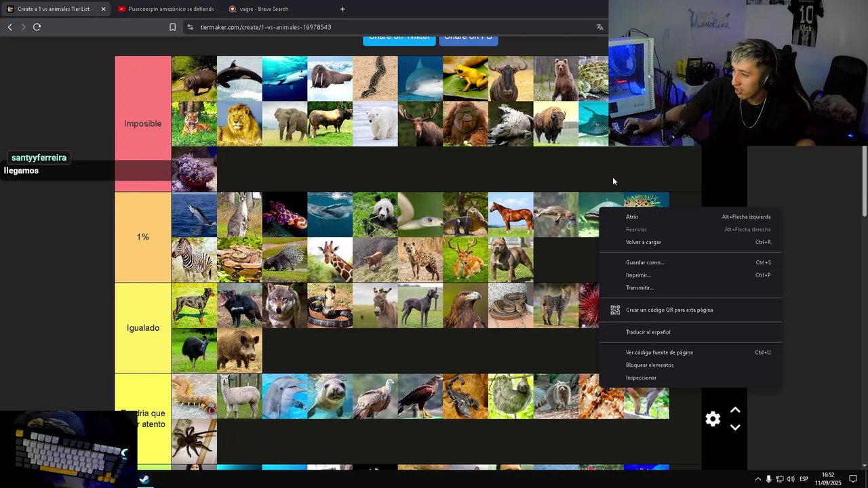Select the polar bear thumbnail
Image resolution: width=868 pixels, height=488 pixels.
375,124
